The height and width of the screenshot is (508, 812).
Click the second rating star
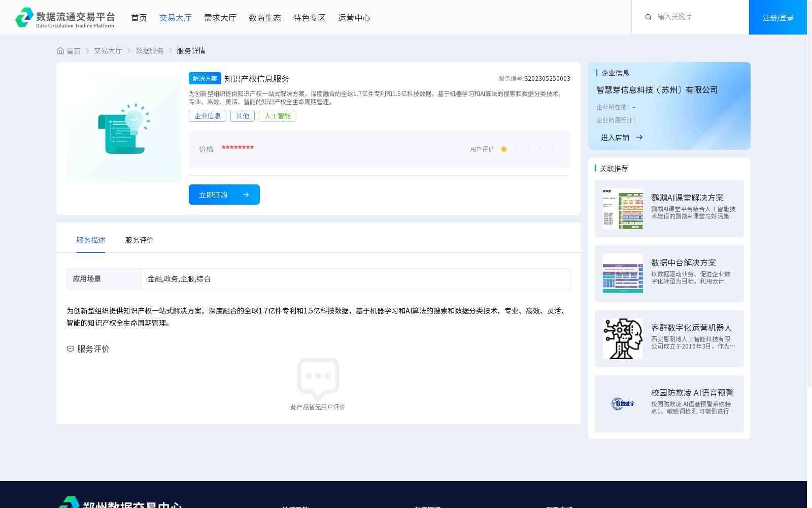coord(516,149)
